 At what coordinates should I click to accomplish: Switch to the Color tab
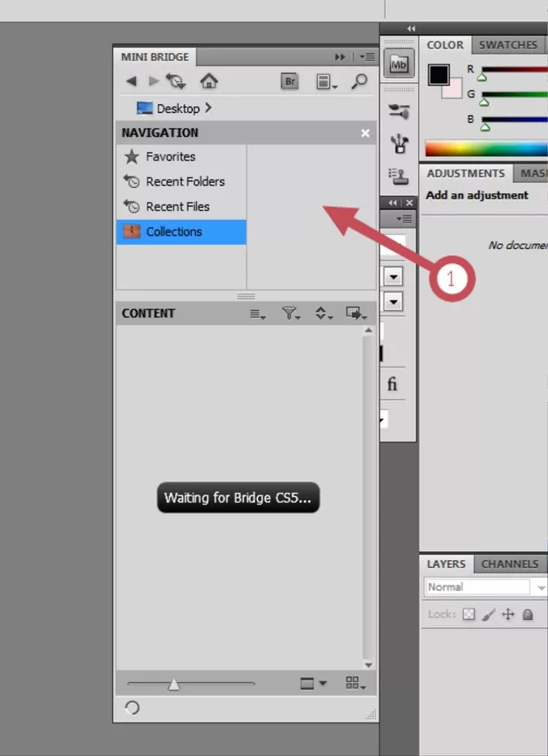445,45
